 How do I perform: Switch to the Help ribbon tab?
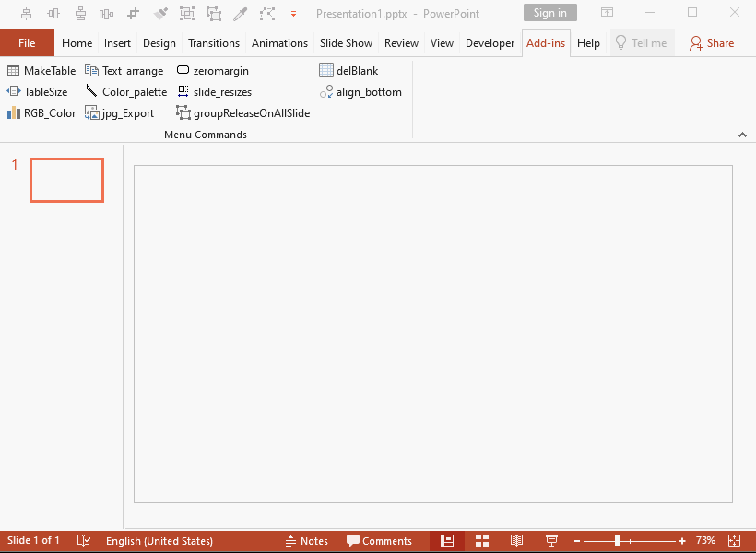pyautogui.click(x=588, y=43)
